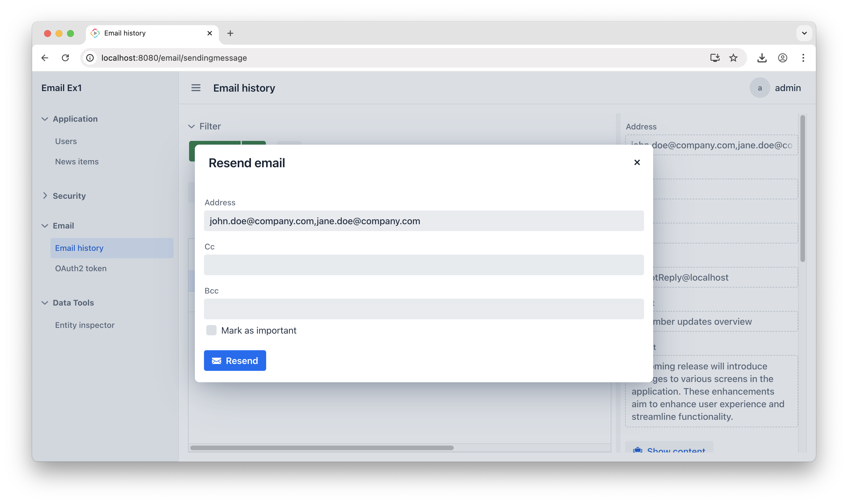Reload the page
This screenshot has height=504, width=848.
pos(65,58)
